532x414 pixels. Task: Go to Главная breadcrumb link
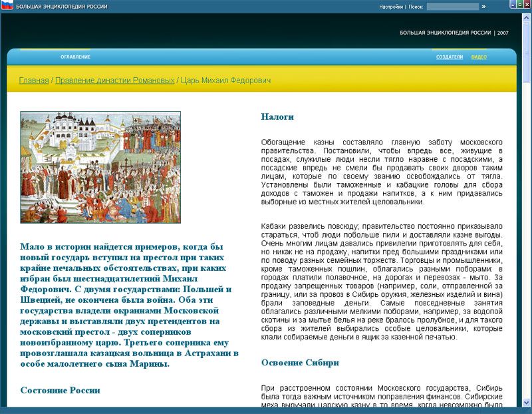33,81
